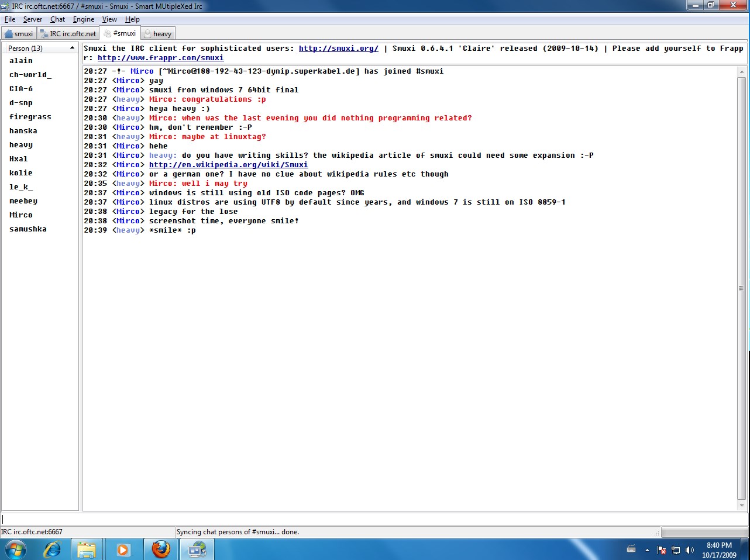The width and height of the screenshot is (750, 560).
Task: Launch Internet Explorer from the taskbar
Action: (x=51, y=549)
